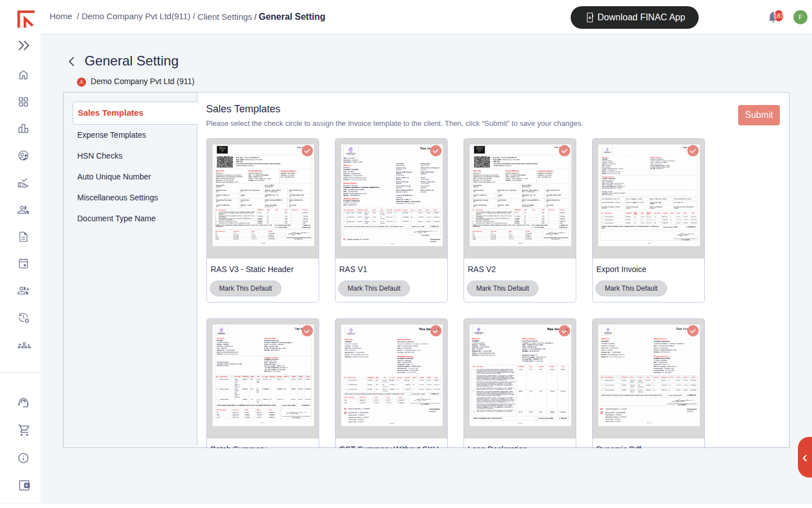Go back using arrow beside General Setting
This screenshot has width=812, height=508.
pyautogui.click(x=72, y=62)
